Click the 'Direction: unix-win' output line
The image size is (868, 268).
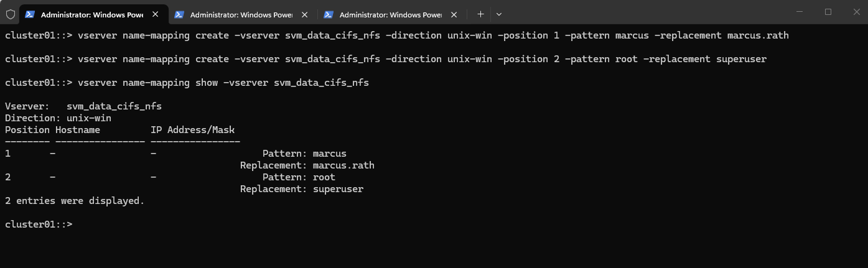point(58,118)
